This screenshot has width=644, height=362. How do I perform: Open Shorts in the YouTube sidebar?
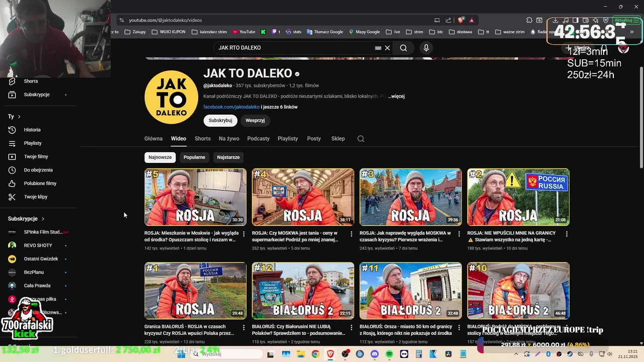[x=30, y=81]
